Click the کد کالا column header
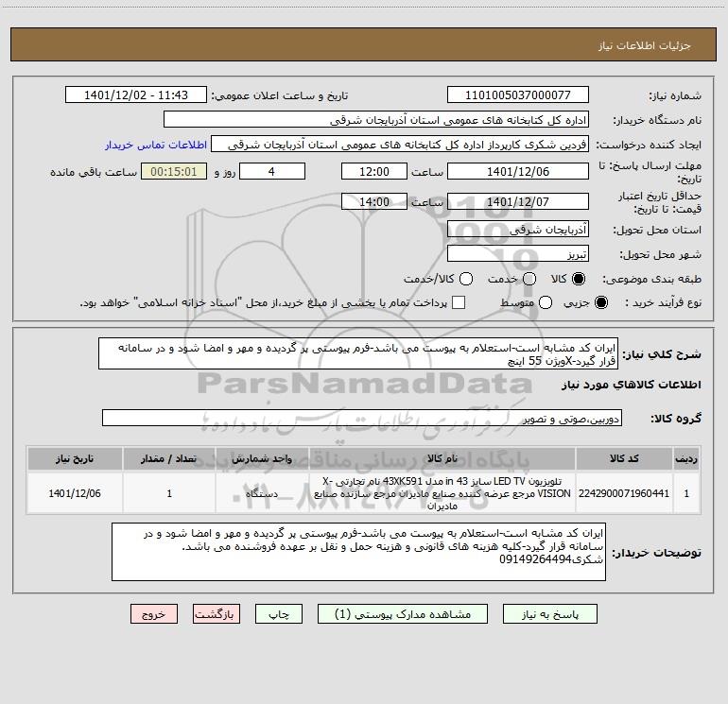 624,458
